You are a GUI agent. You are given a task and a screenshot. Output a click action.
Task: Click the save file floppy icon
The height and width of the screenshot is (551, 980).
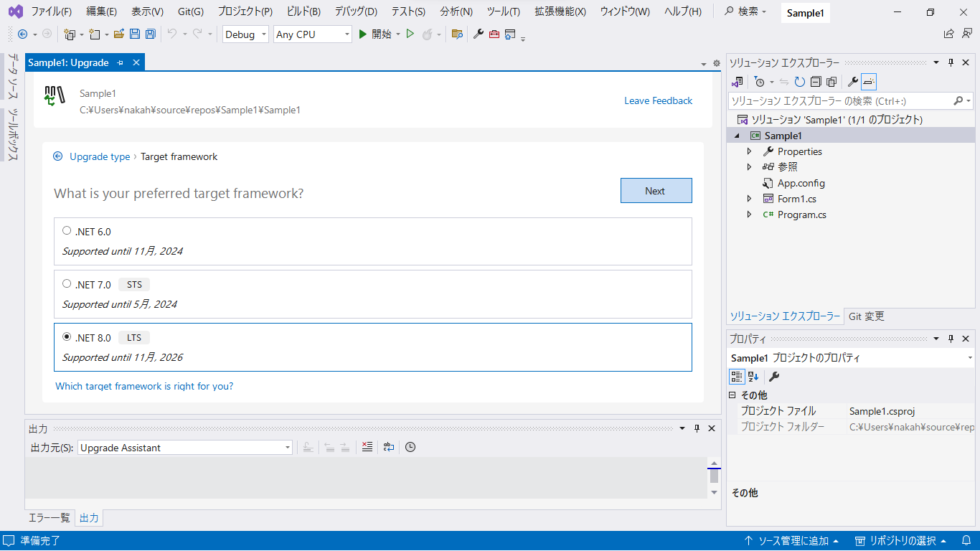[135, 34]
